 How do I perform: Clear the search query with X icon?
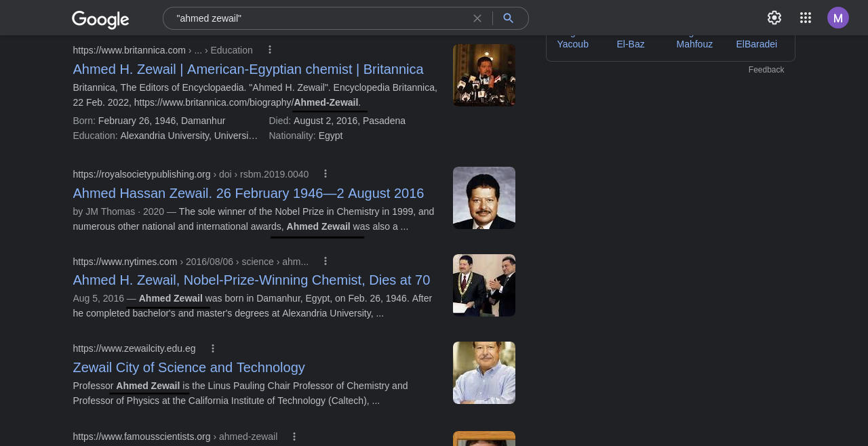coord(477,18)
